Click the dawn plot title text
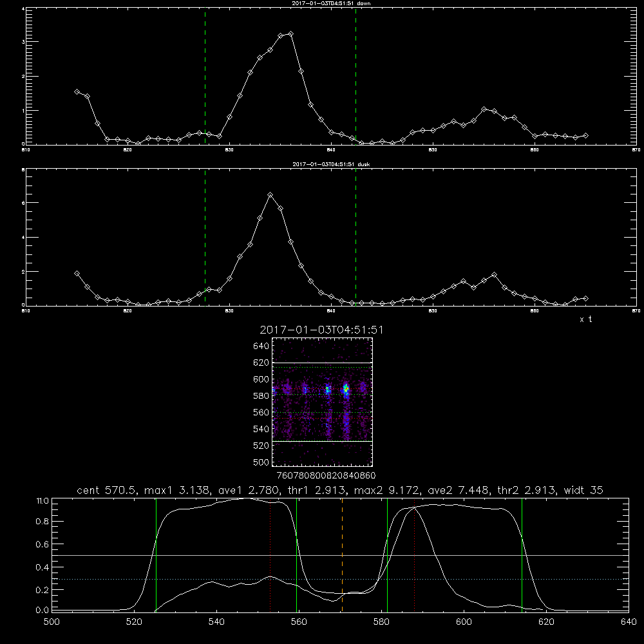The image size is (644, 644). tap(331, 3)
